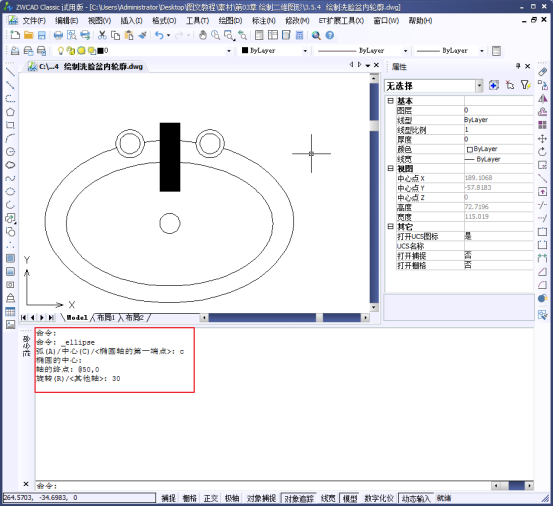Screen dimensions: 553x507
Task: Click the Help question mark icon
Action: pyautogui.click(x=330, y=35)
